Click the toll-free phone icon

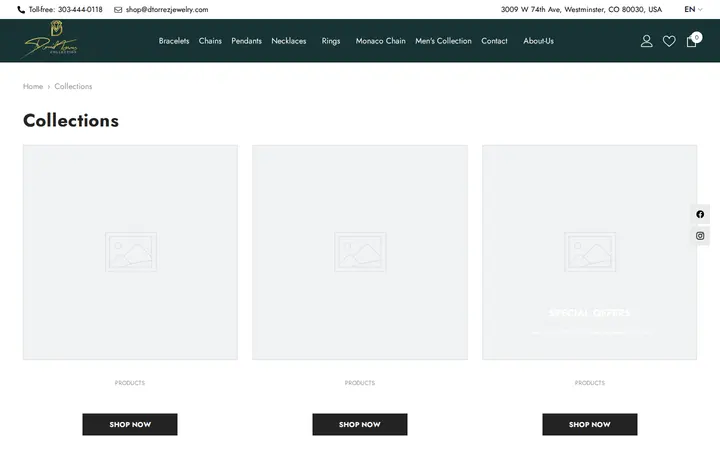pyautogui.click(x=21, y=10)
